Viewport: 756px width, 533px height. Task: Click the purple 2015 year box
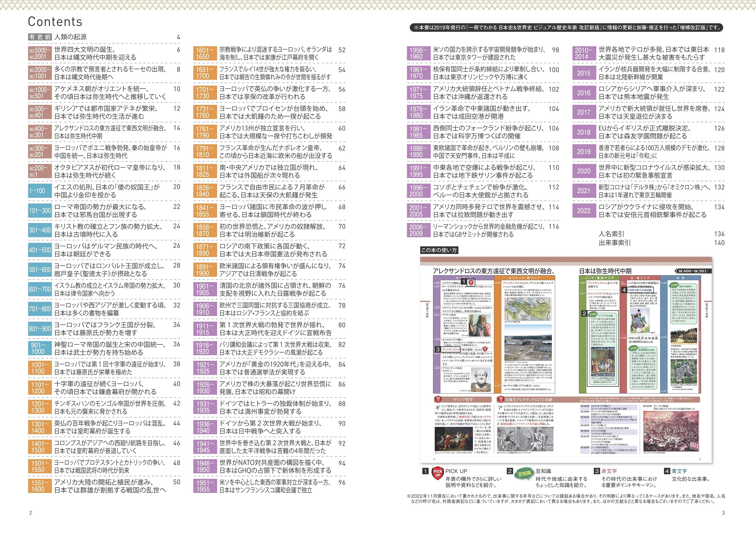pos(584,73)
